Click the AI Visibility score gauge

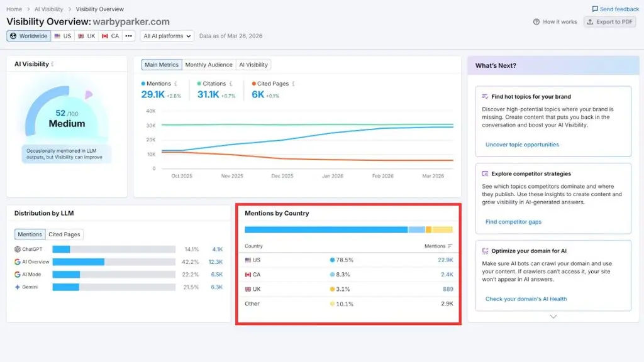point(67,112)
